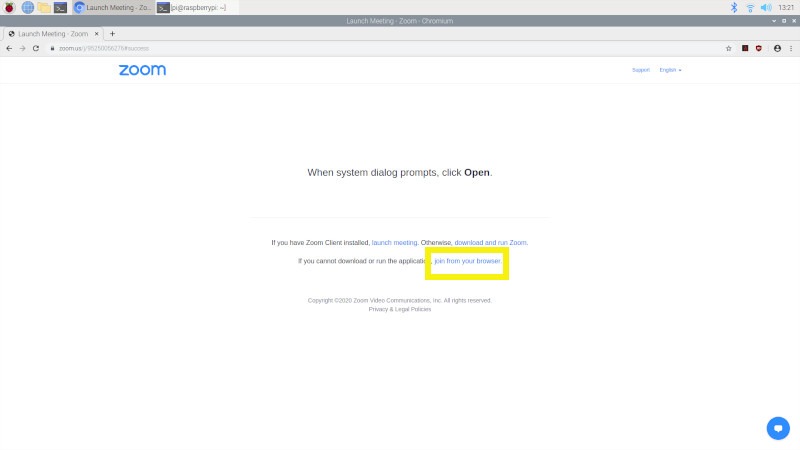Open a new browser tab
This screenshot has width=800, height=450.
112,34
